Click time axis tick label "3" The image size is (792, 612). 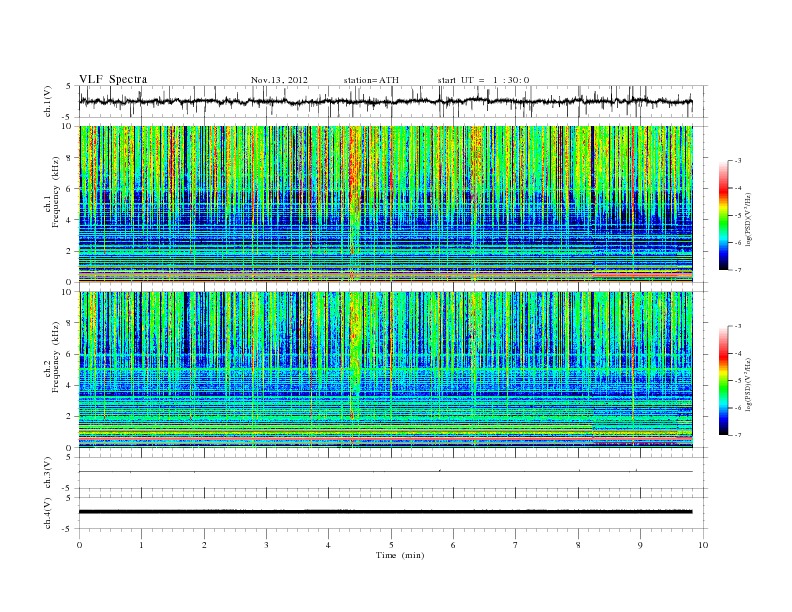tap(266, 545)
